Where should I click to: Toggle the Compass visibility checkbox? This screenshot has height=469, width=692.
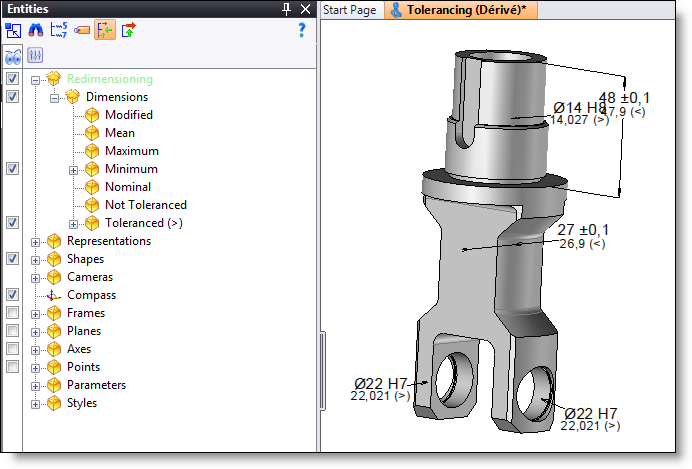point(12,295)
